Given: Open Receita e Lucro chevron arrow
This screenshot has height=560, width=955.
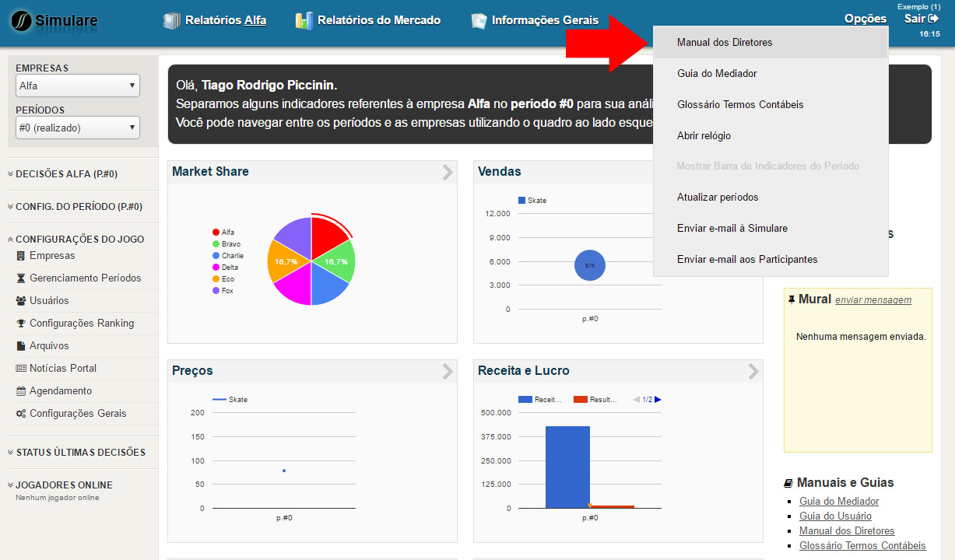Looking at the screenshot, I should (753, 371).
